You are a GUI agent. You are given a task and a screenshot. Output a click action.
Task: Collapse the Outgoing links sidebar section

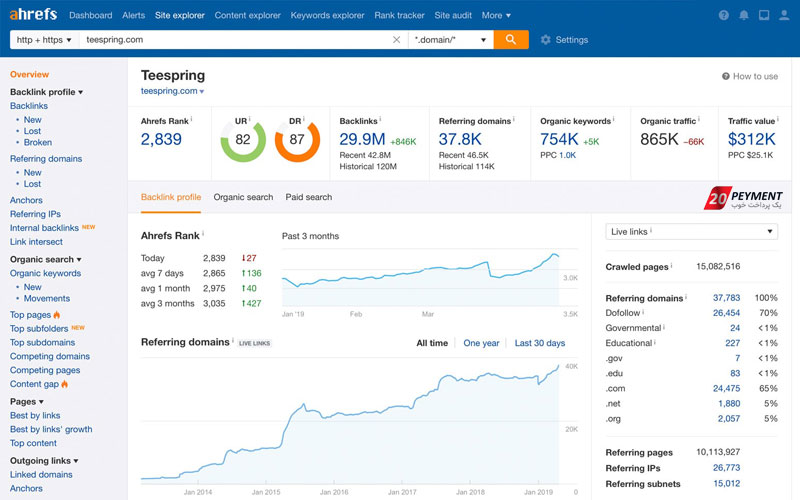(x=44, y=461)
